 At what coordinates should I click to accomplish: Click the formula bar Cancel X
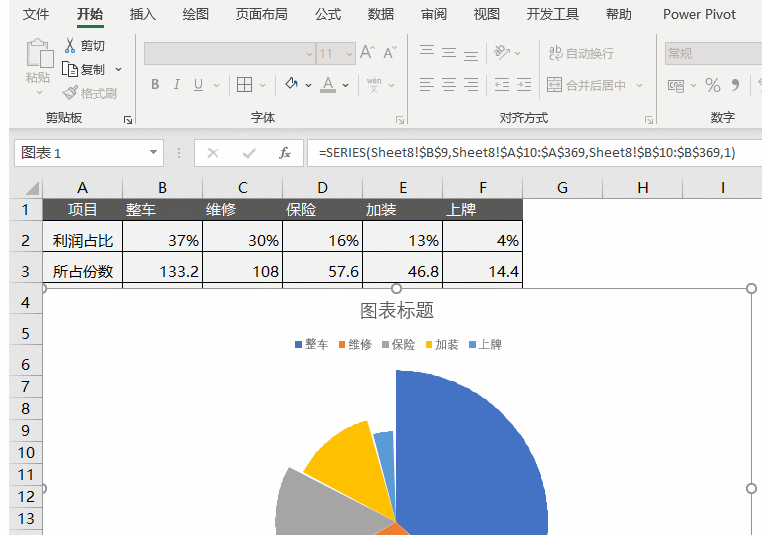[212, 153]
